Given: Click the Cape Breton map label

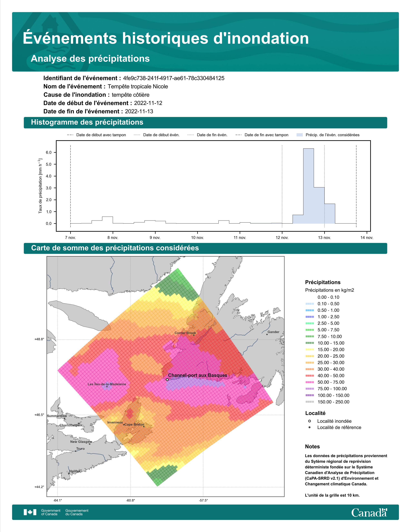Looking at the screenshot, I should [134, 424].
